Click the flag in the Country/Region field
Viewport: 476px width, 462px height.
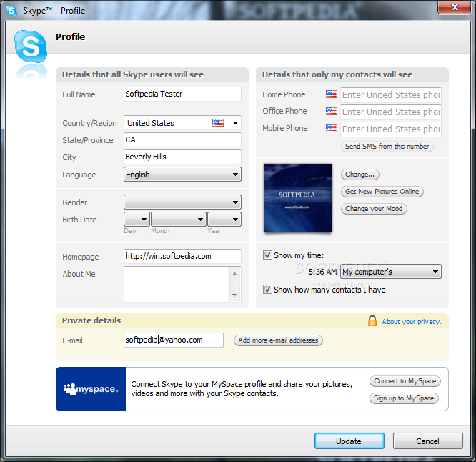[218, 123]
